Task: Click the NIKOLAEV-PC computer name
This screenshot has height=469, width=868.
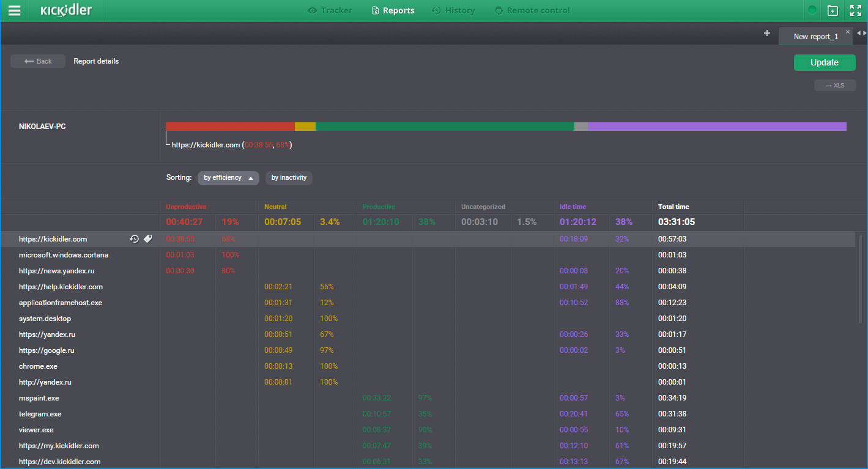Action: (x=42, y=127)
